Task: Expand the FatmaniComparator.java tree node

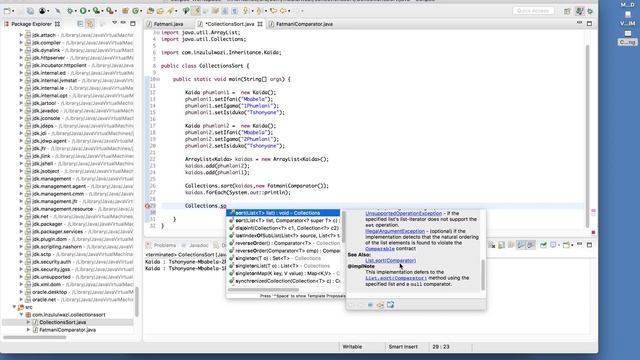Action: click(x=29, y=330)
